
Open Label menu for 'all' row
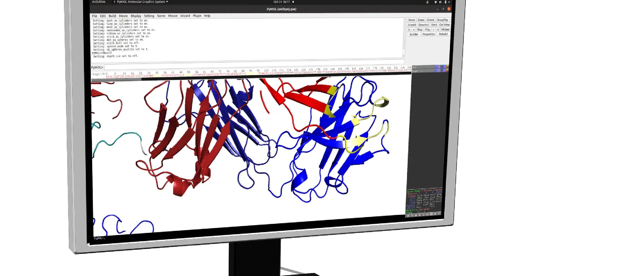coord(445,67)
